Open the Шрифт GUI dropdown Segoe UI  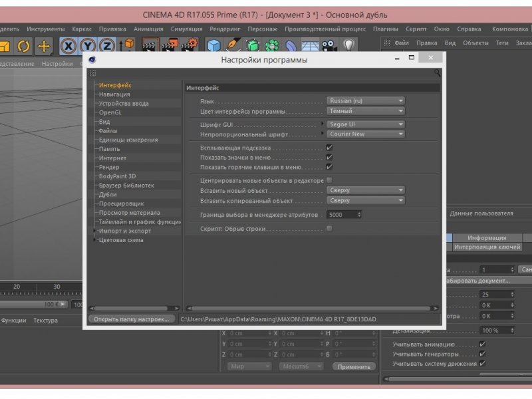(x=365, y=124)
